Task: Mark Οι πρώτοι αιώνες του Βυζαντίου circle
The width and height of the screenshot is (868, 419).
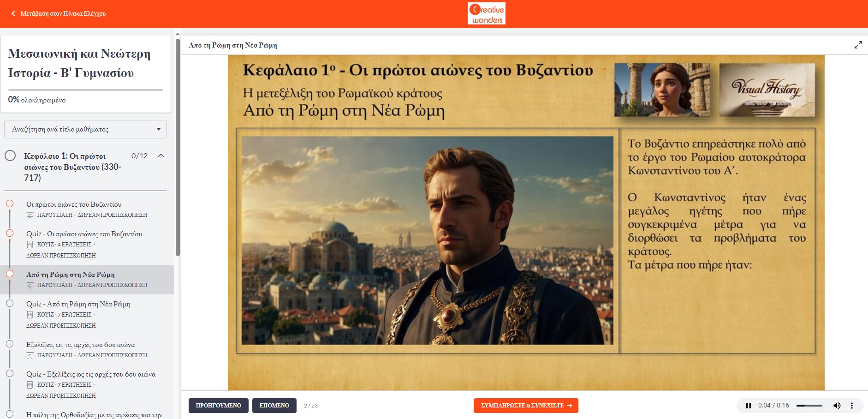Action: (x=10, y=204)
